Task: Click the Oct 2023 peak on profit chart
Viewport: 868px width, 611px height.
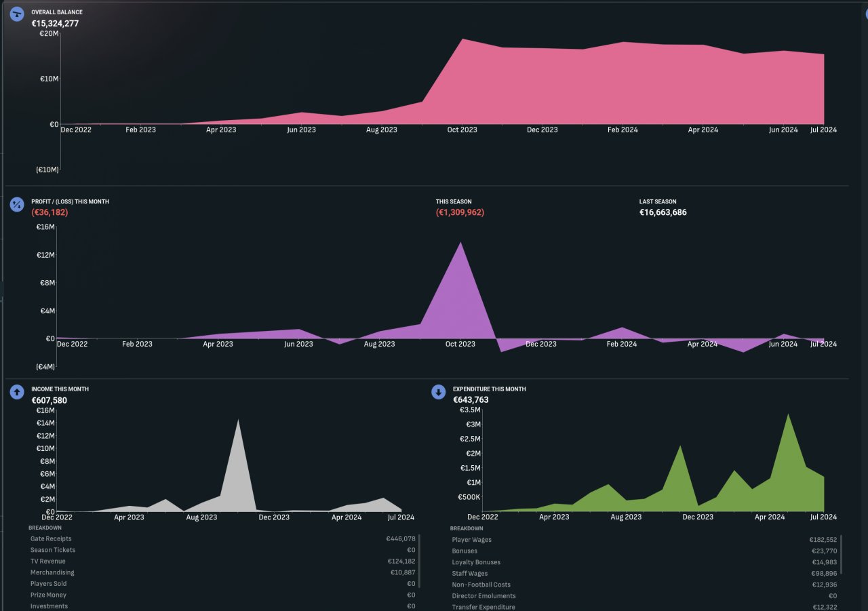Action: coord(461,243)
